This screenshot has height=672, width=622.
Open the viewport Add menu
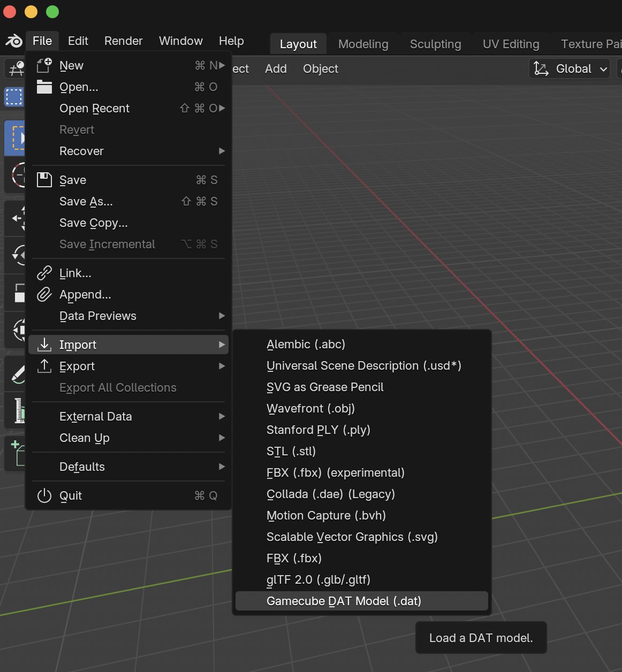[x=276, y=68]
